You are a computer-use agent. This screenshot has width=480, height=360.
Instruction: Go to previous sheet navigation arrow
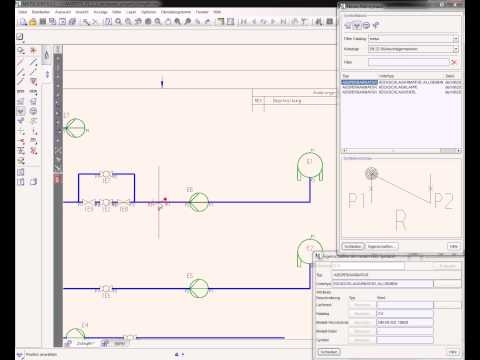click(254, 22)
